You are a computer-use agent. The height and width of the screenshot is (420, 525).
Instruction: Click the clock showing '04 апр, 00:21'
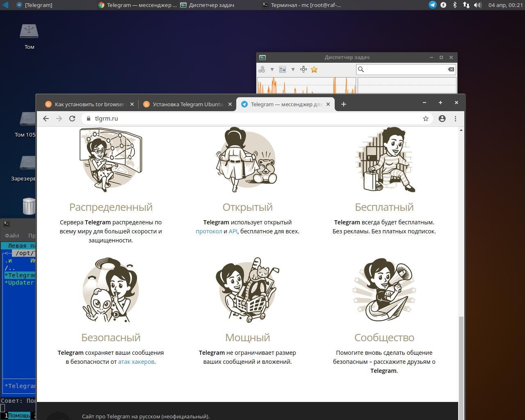coord(505,5)
